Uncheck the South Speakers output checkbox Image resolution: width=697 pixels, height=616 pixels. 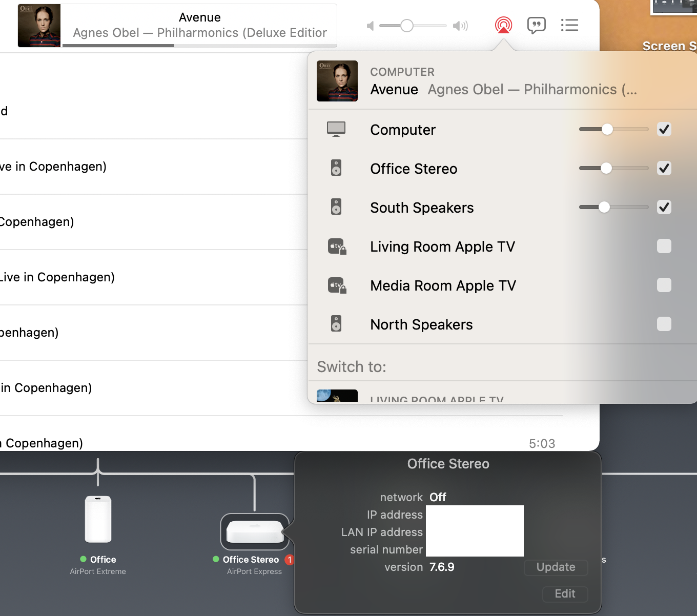point(664,207)
